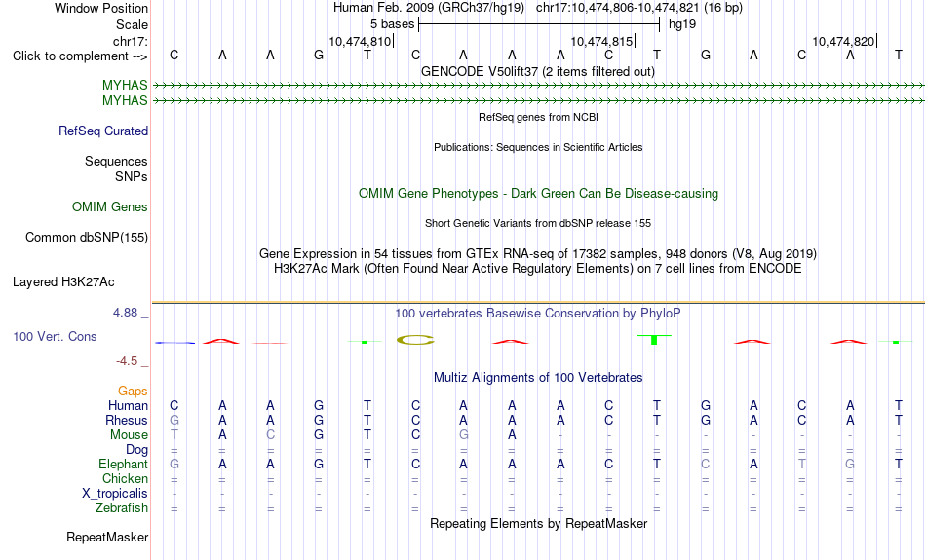This screenshot has width=926, height=560.
Task: Open the H3K27Ac Mark ENCODE track title
Action: 537,269
